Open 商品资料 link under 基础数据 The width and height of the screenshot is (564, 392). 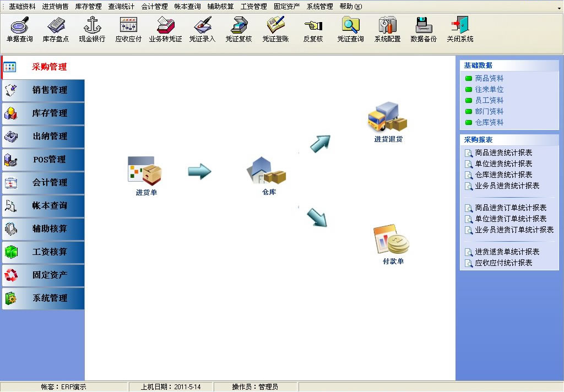pyautogui.click(x=489, y=79)
